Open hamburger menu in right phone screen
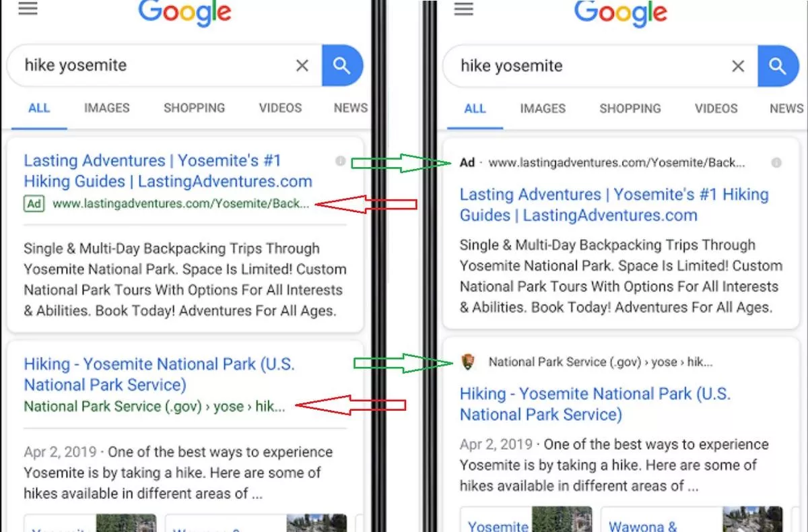 pos(464,8)
